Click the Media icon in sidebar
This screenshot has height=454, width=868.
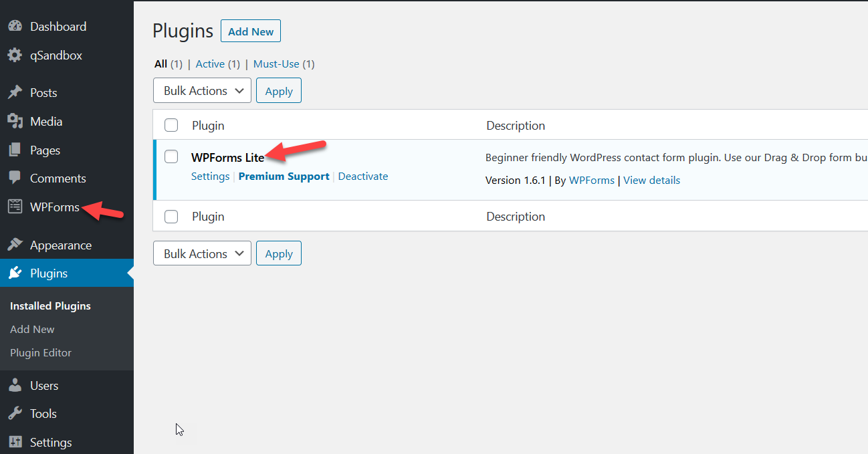pyautogui.click(x=15, y=122)
